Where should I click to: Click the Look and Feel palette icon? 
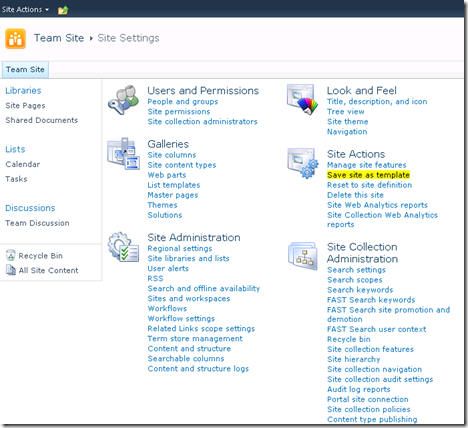302,99
